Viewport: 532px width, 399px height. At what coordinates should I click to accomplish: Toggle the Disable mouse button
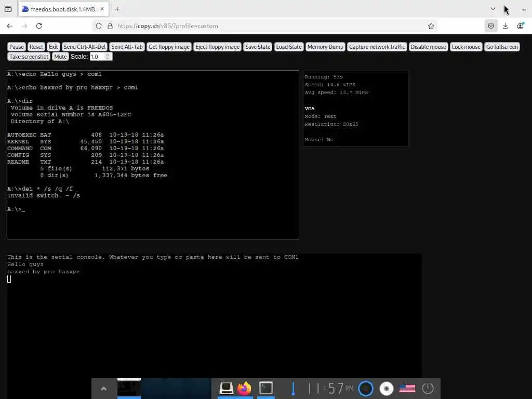coord(428,47)
